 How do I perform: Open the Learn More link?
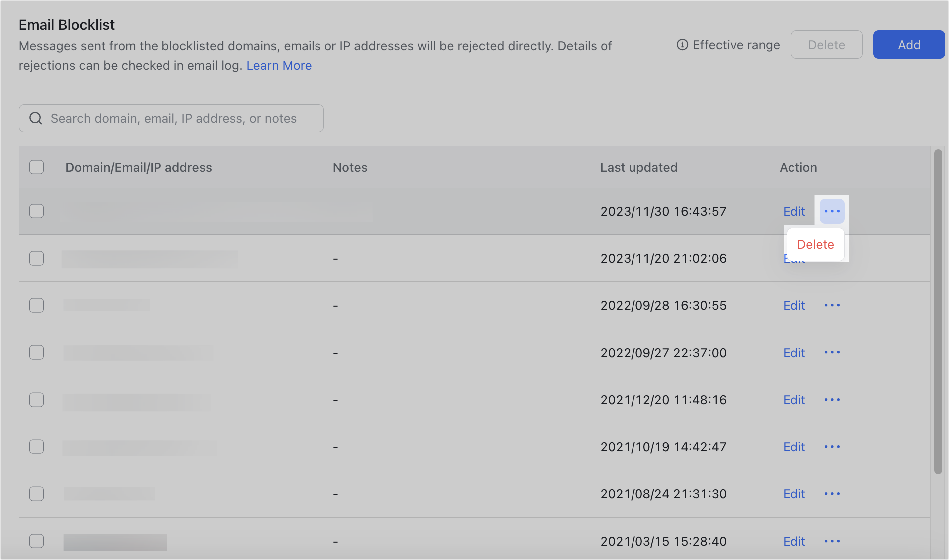(x=279, y=66)
